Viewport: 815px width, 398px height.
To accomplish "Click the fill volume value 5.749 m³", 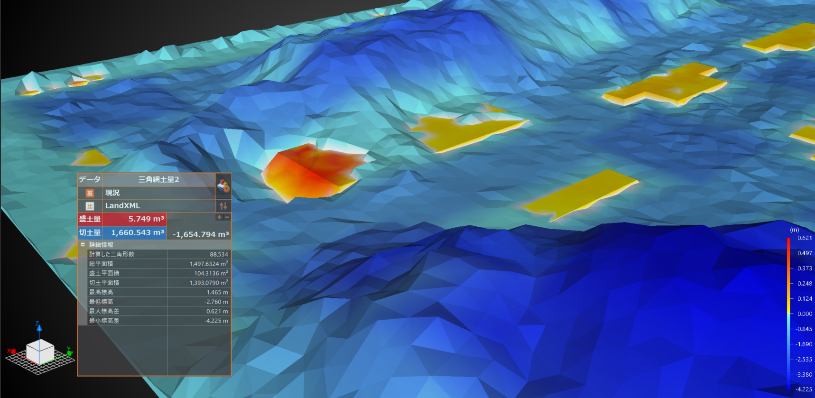I will (147, 219).
